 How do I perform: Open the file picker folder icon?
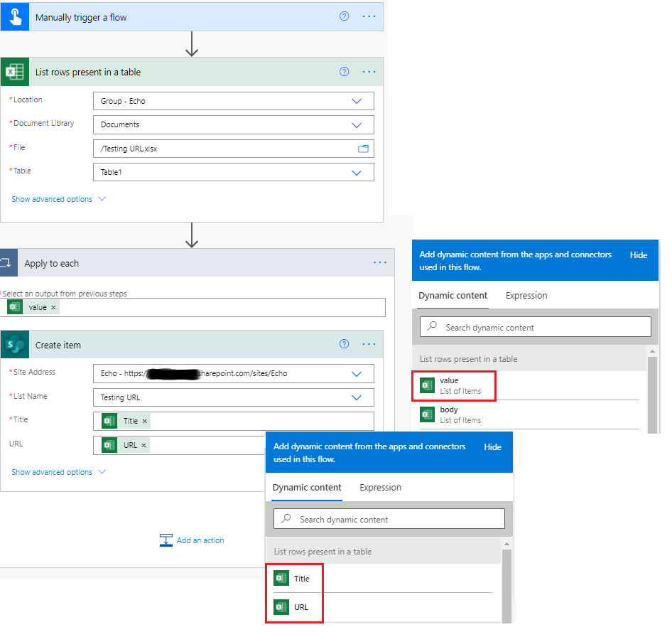click(x=363, y=149)
